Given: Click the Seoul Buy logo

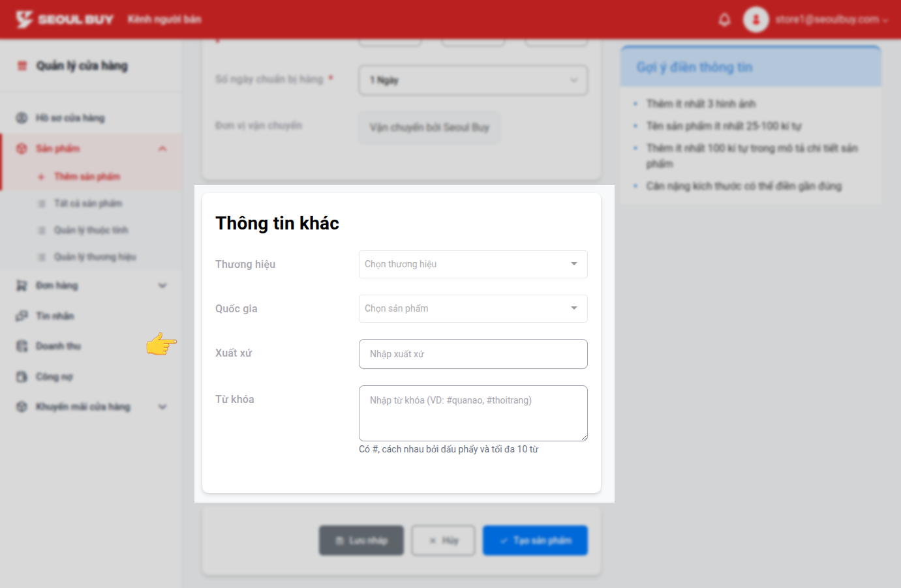Looking at the screenshot, I should pyautogui.click(x=65, y=20).
